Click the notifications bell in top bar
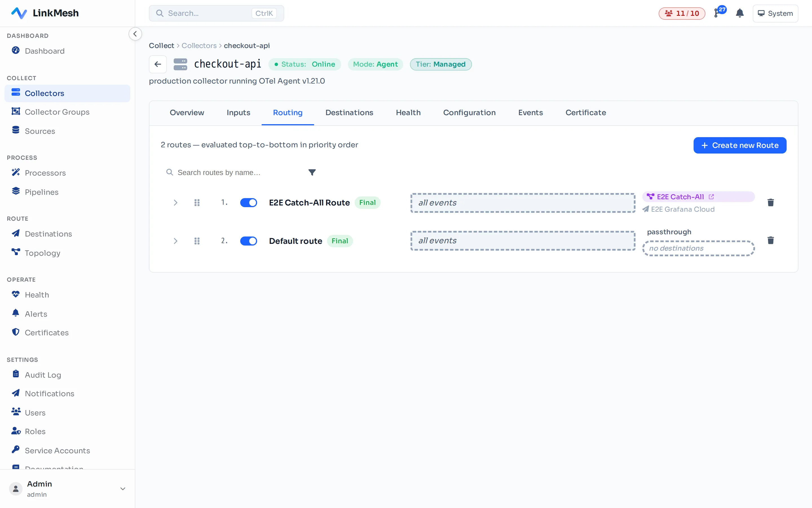The height and width of the screenshot is (508, 812). 740,14
